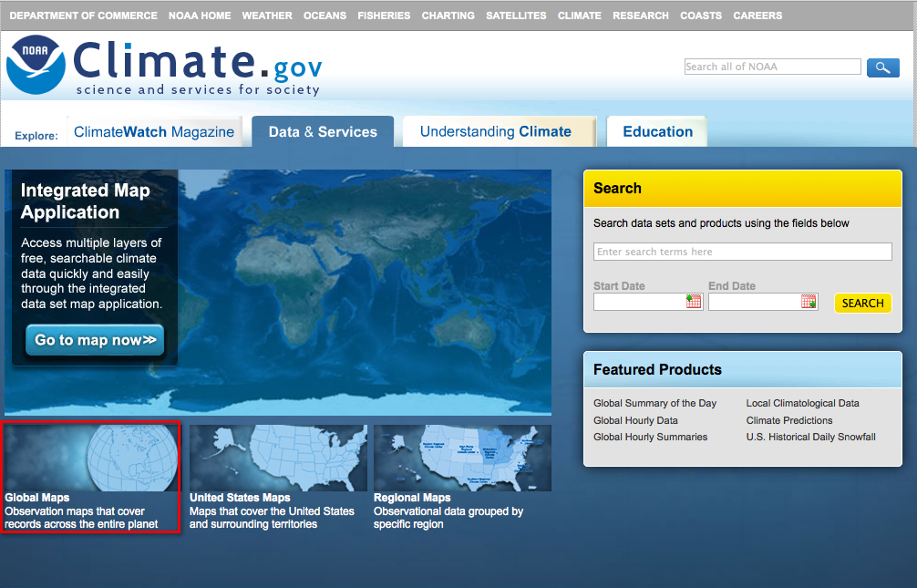Open NOAA HOME from the top bar
Viewport: 917px width, 588px height.
(200, 15)
